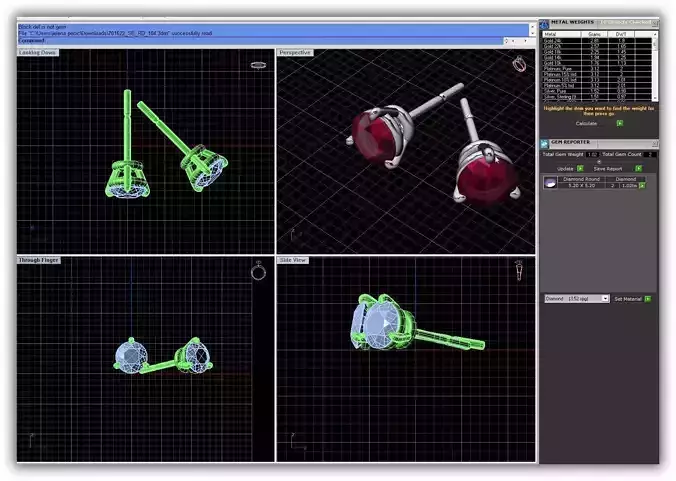Image resolution: width=676 pixels, height=481 pixels.
Task: Click the Perspective viewport label
Action: point(295,53)
